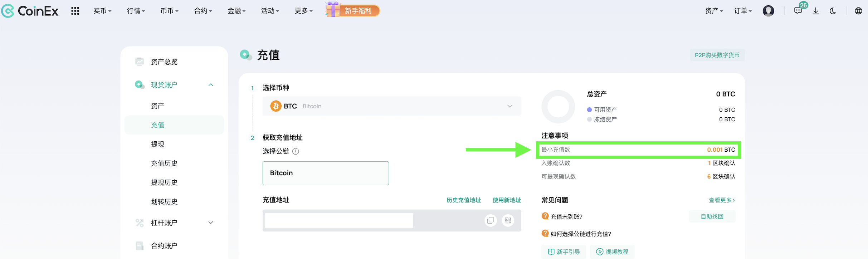Screen dimensions: 868x259
Task: Open the 新手福利 gift banner
Action: (x=352, y=10)
